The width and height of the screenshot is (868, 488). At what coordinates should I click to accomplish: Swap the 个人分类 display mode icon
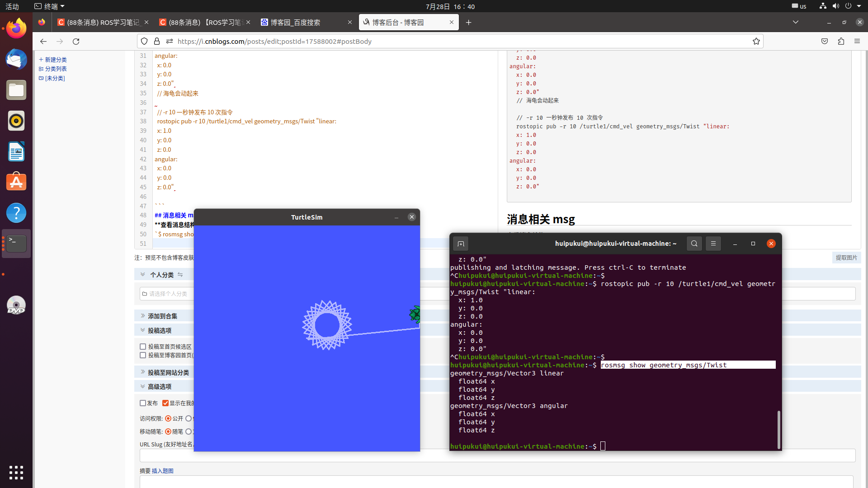click(x=180, y=274)
